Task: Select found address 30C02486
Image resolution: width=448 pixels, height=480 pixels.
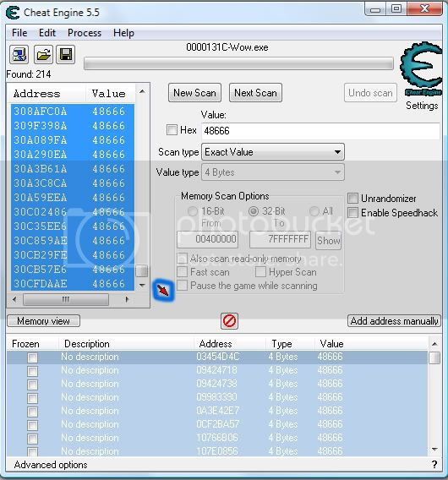Action: [x=73, y=212]
